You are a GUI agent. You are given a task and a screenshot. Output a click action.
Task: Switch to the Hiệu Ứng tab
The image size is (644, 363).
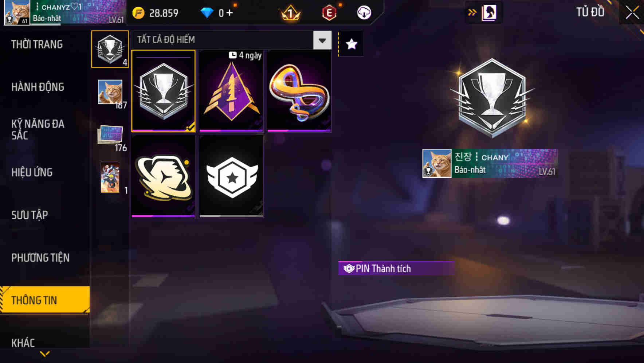32,172
